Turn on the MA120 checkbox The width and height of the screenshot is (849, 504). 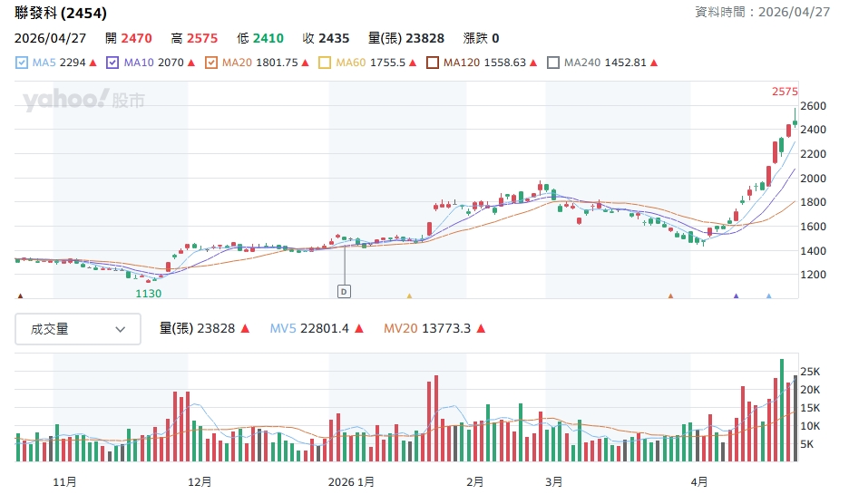point(433,63)
